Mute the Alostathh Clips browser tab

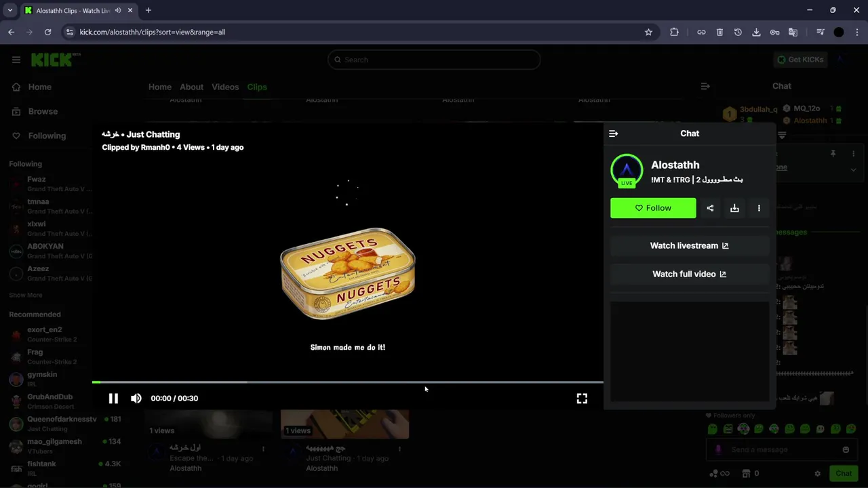(x=118, y=10)
